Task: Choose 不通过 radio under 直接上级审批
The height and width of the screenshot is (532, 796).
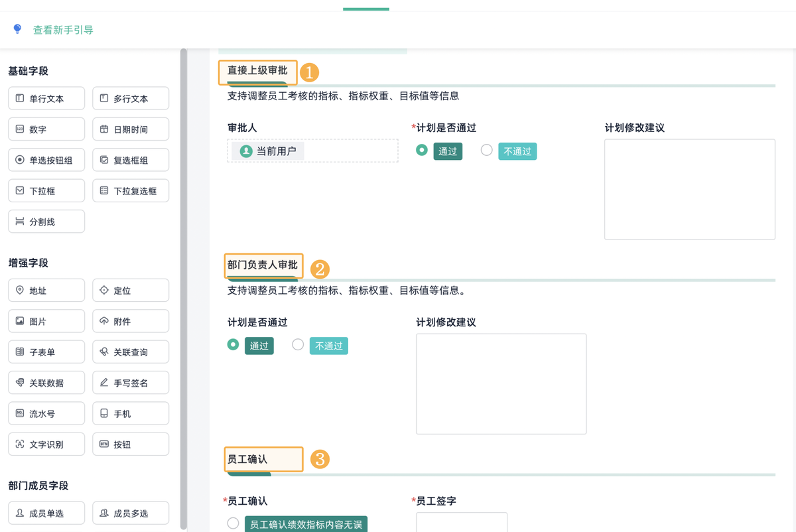Action: click(487, 151)
